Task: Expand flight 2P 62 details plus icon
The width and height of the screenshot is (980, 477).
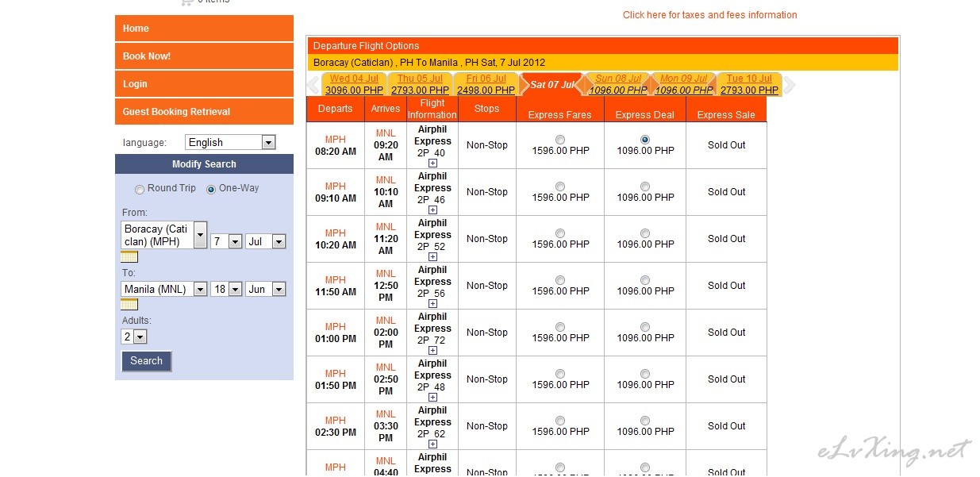Action: pyautogui.click(x=432, y=444)
